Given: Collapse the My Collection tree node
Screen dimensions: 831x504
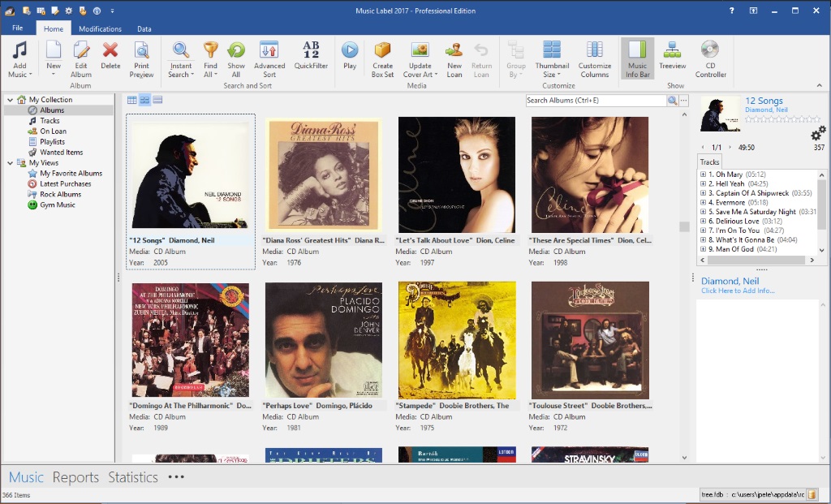Looking at the screenshot, I should click(x=10, y=100).
